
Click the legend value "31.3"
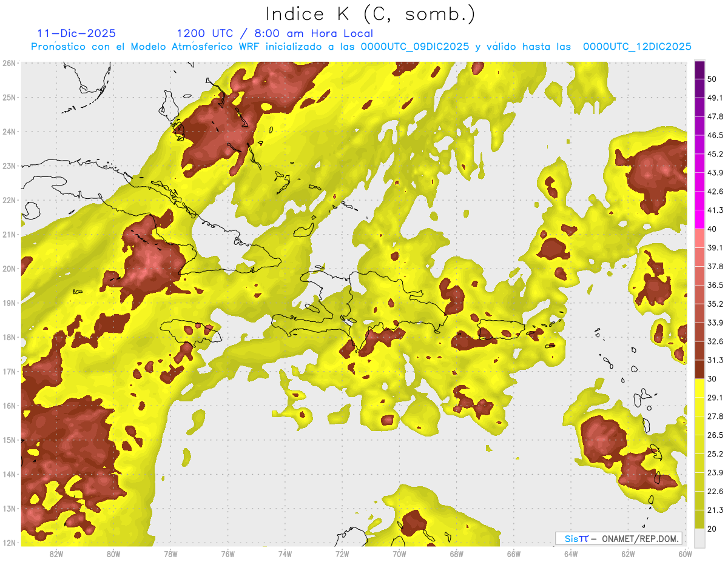(x=715, y=360)
